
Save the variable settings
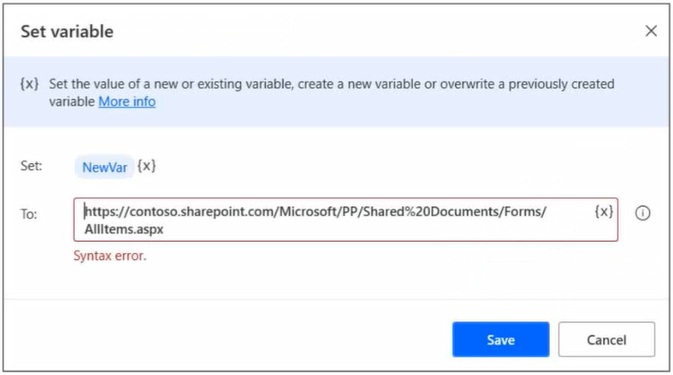pyautogui.click(x=500, y=339)
